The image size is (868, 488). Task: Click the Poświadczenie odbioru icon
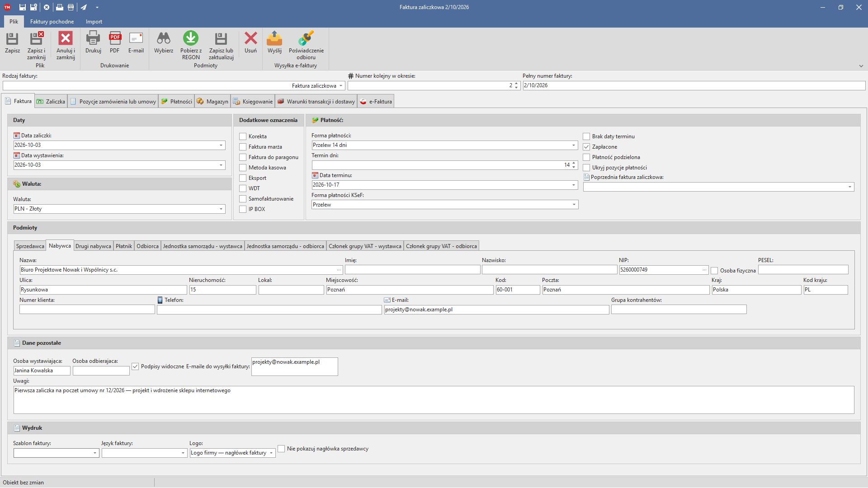pyautogui.click(x=306, y=39)
